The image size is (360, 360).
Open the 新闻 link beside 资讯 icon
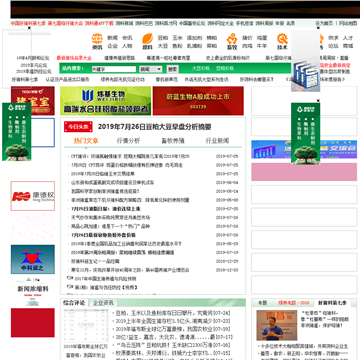112,38
